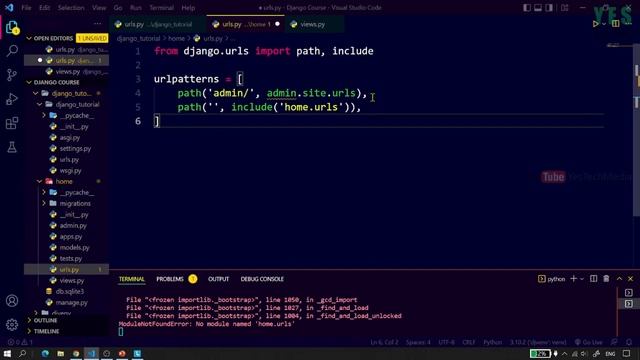Viewport: 640px width, 360px height.
Task: Collapse the OPEN EDITORS section
Action: 29,38
